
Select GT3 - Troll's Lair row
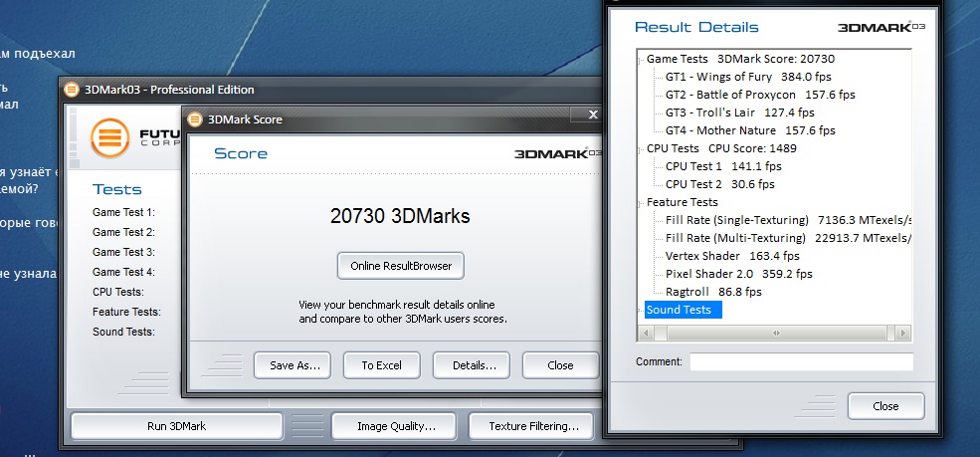click(740, 113)
